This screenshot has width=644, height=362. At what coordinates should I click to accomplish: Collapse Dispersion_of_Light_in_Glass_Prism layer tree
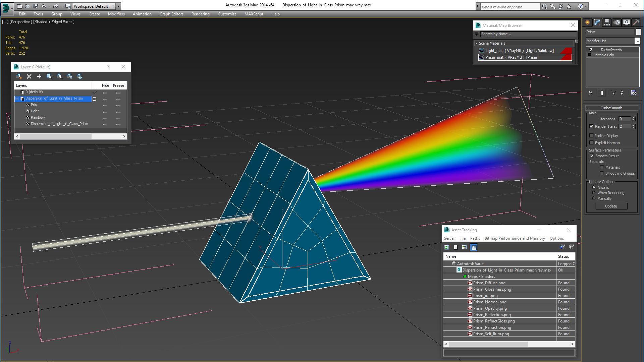pyautogui.click(x=17, y=99)
